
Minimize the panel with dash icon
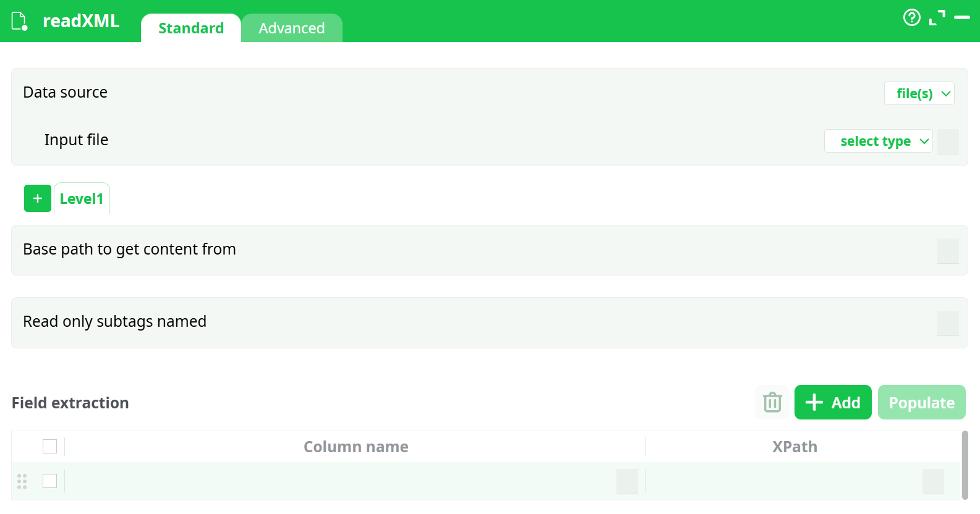[962, 17]
